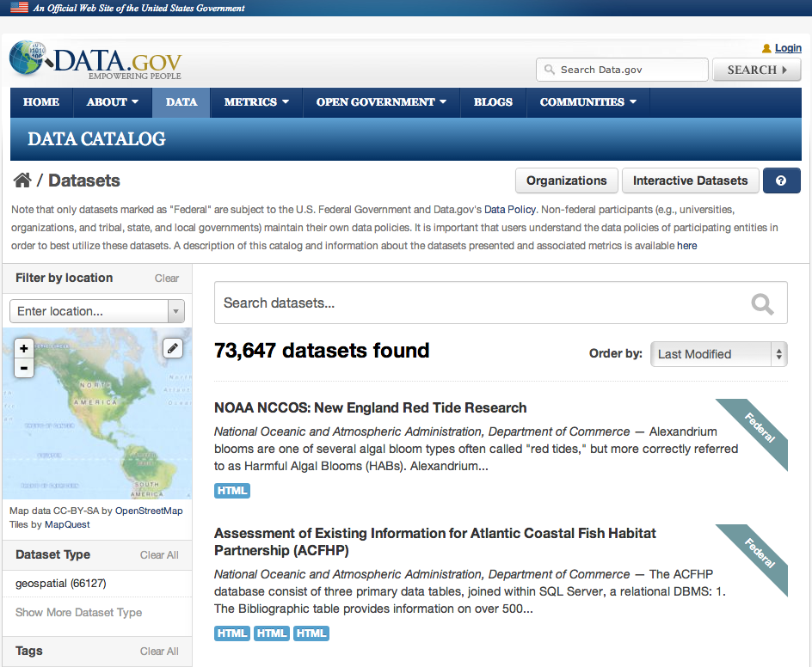This screenshot has height=667, width=812.
Task: Click HTML badge under New England Red Tide
Action: point(232,491)
